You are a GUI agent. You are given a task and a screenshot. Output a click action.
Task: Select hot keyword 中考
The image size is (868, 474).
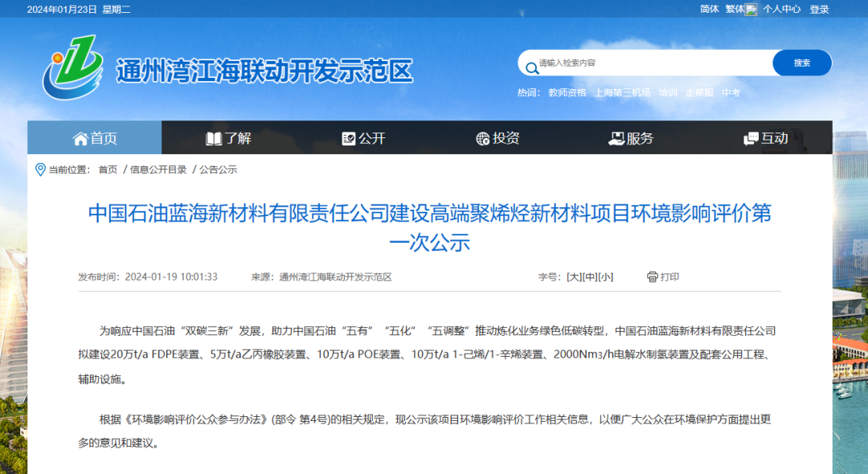pyautogui.click(x=731, y=92)
